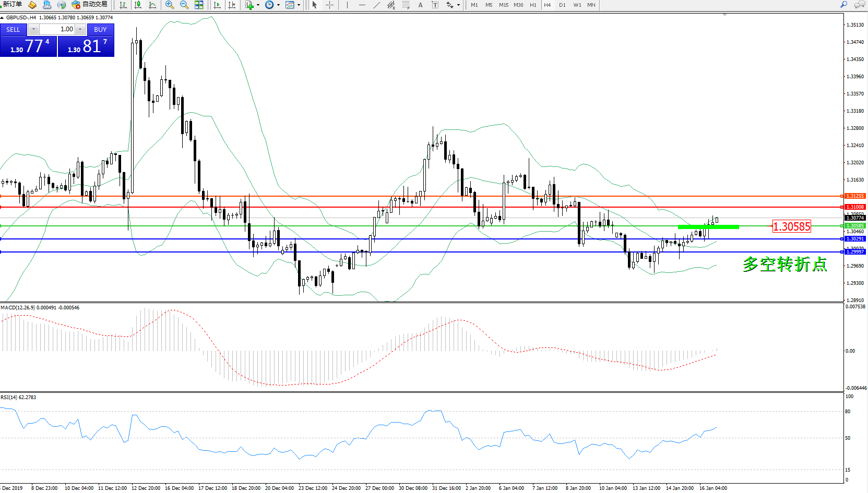The height and width of the screenshot is (493, 868).
Task: Switch chart to candlestick mode
Action: [138, 5]
